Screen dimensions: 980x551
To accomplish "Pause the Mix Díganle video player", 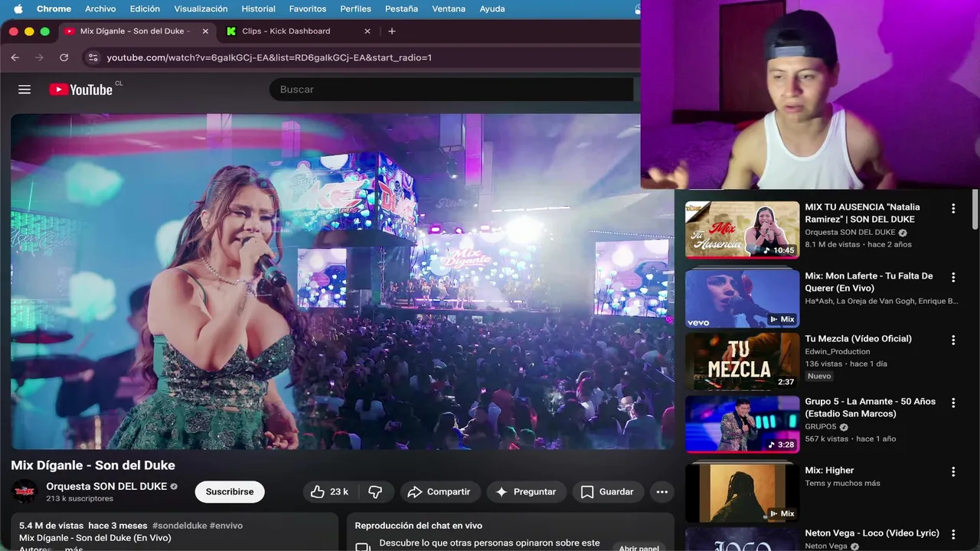I will pos(341,281).
